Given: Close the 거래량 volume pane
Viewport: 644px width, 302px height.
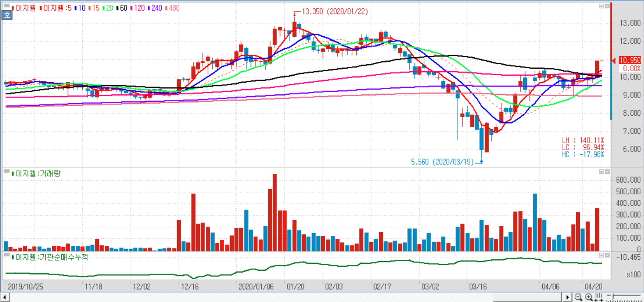Looking at the screenshot, I should (607, 171).
